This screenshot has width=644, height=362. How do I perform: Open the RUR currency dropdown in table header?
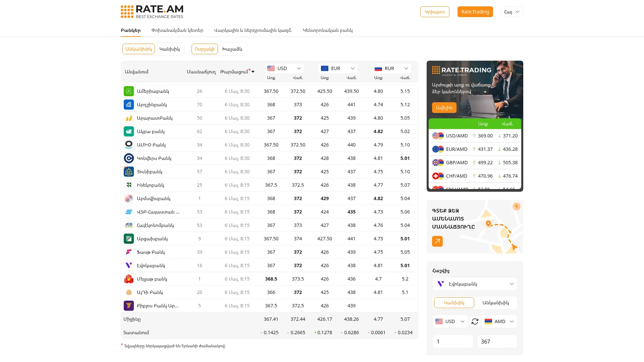pyautogui.click(x=392, y=68)
